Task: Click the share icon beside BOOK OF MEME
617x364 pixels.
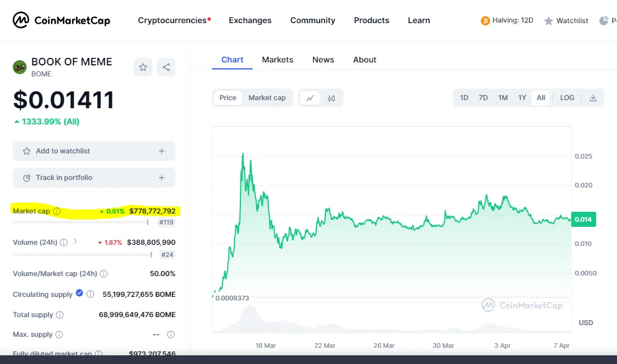Action: pyautogui.click(x=166, y=67)
